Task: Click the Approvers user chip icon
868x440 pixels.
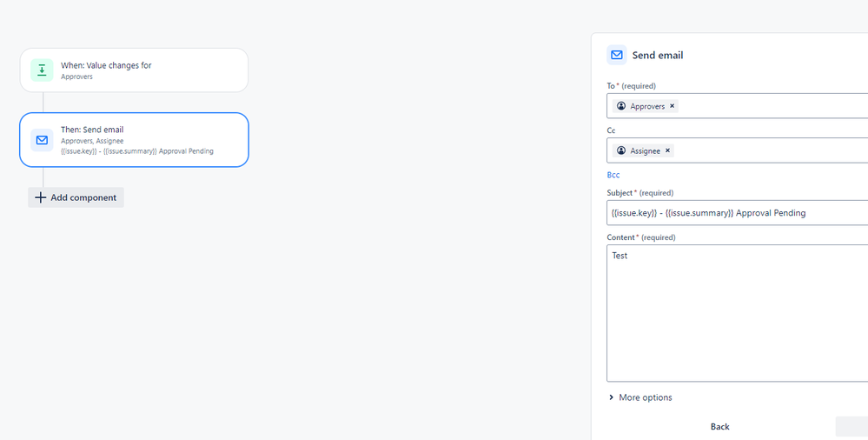Action: [x=621, y=106]
